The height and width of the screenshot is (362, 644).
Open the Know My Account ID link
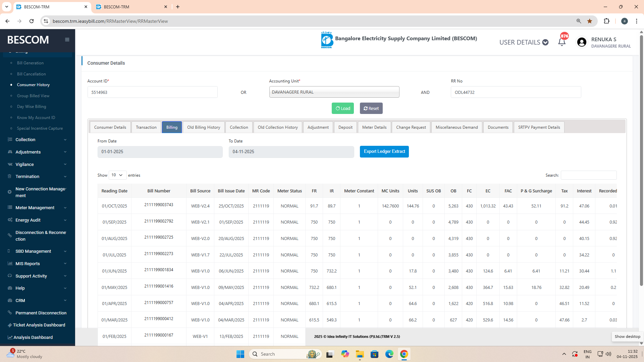pos(36,118)
